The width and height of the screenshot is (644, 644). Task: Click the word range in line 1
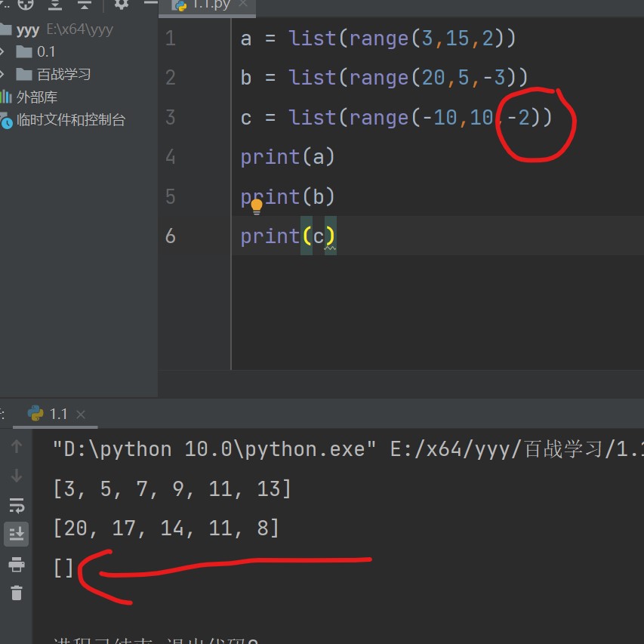click(x=379, y=39)
